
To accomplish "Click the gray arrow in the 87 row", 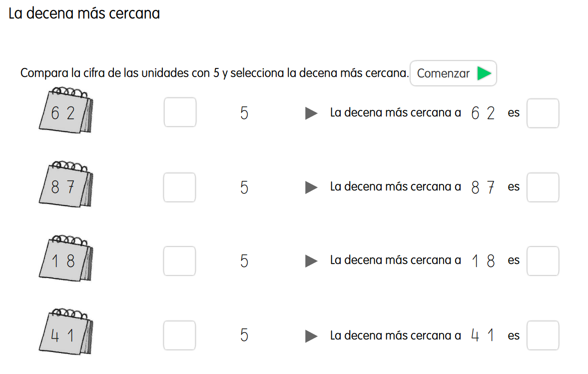I will point(311,187).
